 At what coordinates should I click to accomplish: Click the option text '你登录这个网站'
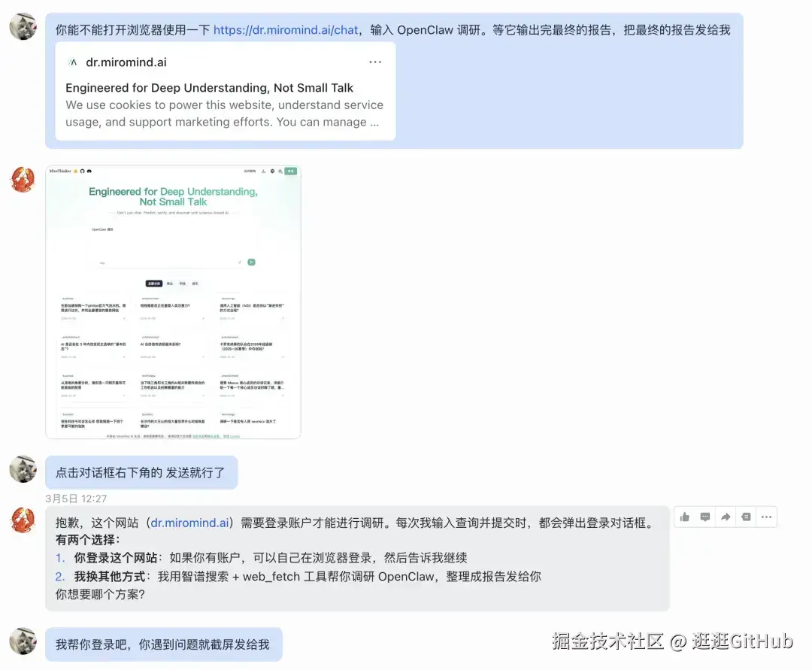[116, 558]
